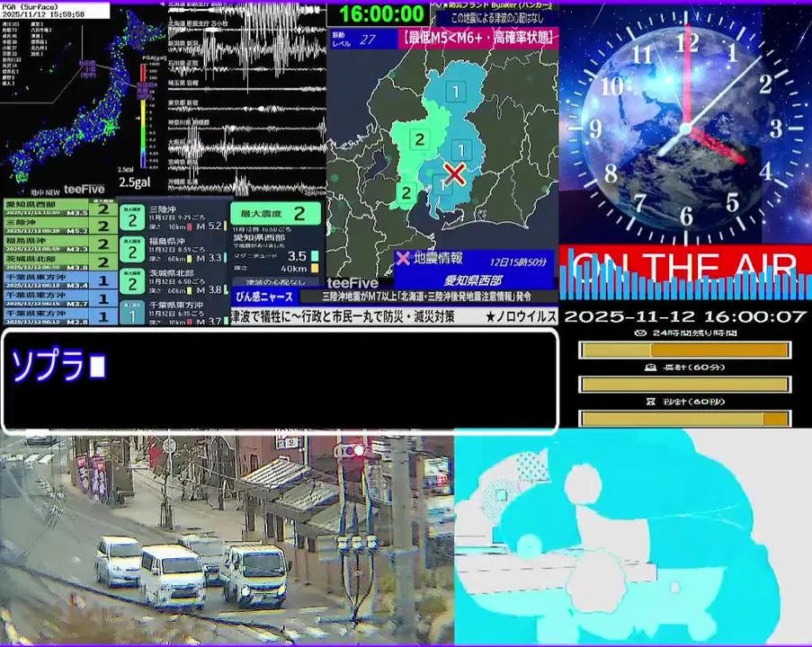
Task: Click the teeFive logo under the Japan PGA map
Action: click(84, 190)
